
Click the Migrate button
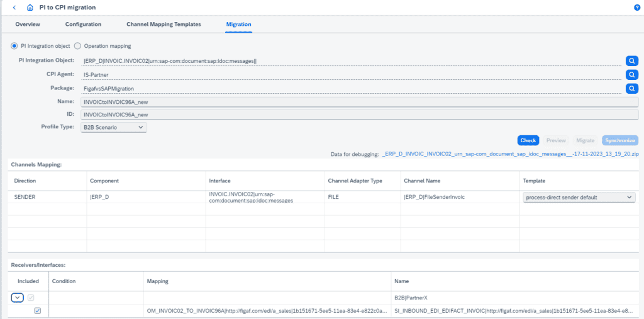(x=586, y=140)
